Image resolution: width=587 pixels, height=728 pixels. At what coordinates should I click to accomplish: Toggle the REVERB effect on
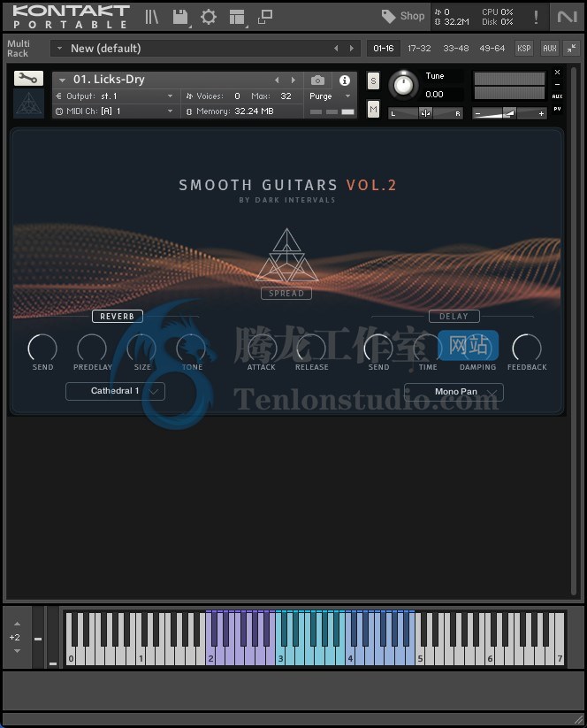118,316
